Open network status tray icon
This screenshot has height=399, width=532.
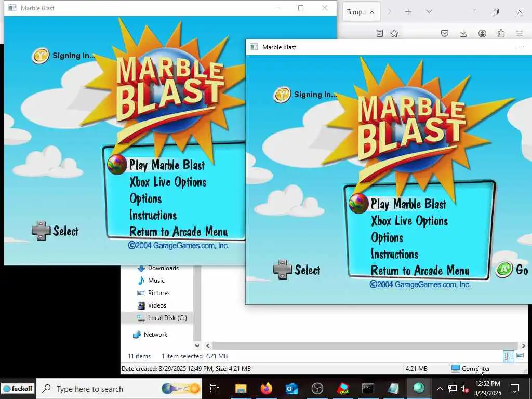click(x=453, y=389)
